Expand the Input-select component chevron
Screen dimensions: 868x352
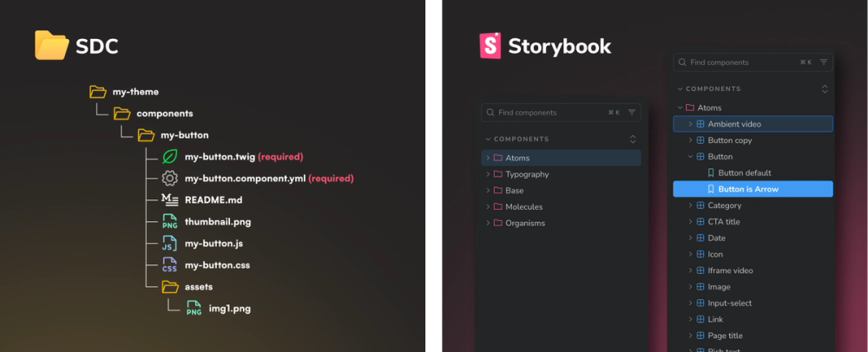[x=690, y=303]
